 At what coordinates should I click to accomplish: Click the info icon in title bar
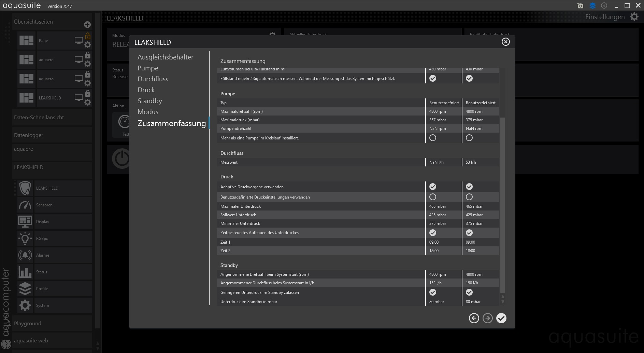pyautogui.click(x=604, y=6)
